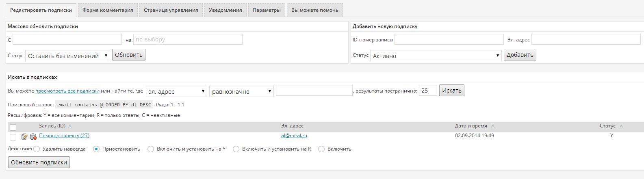
Task: Click the edit subscription pencil icon
Action: pos(24,137)
